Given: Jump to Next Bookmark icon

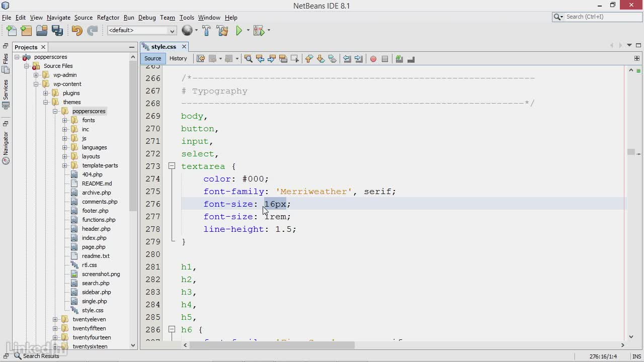Looking at the screenshot, I should click(x=320, y=59).
